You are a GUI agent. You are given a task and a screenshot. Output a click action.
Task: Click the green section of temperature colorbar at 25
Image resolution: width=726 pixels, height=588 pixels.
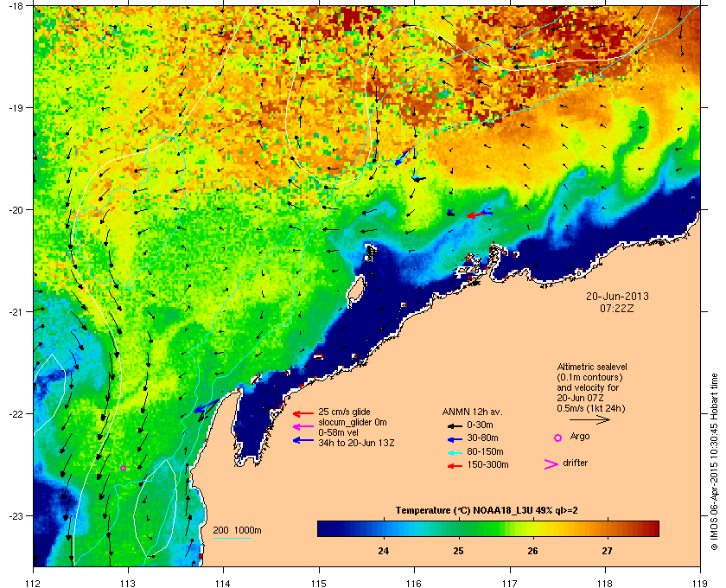[458, 528]
